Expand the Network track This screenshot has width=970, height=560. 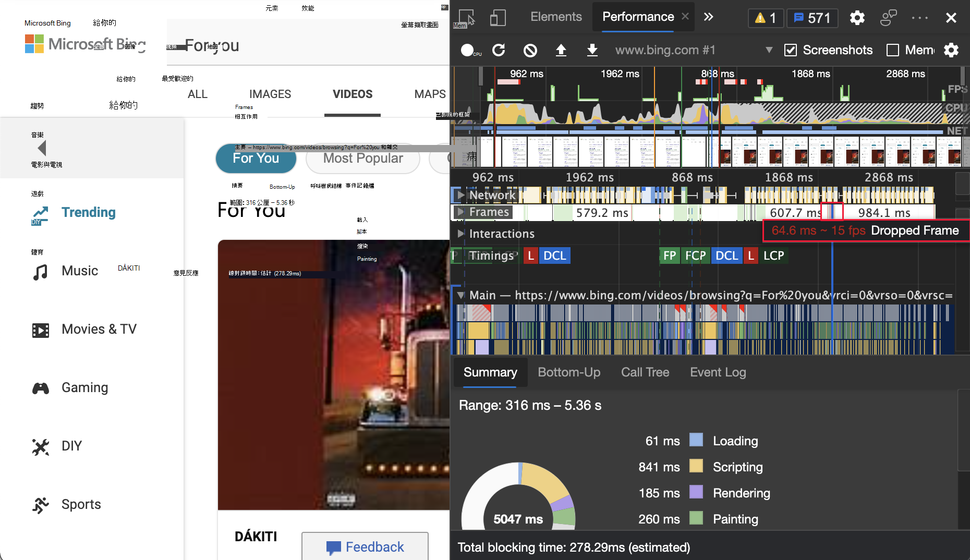pyautogui.click(x=460, y=195)
